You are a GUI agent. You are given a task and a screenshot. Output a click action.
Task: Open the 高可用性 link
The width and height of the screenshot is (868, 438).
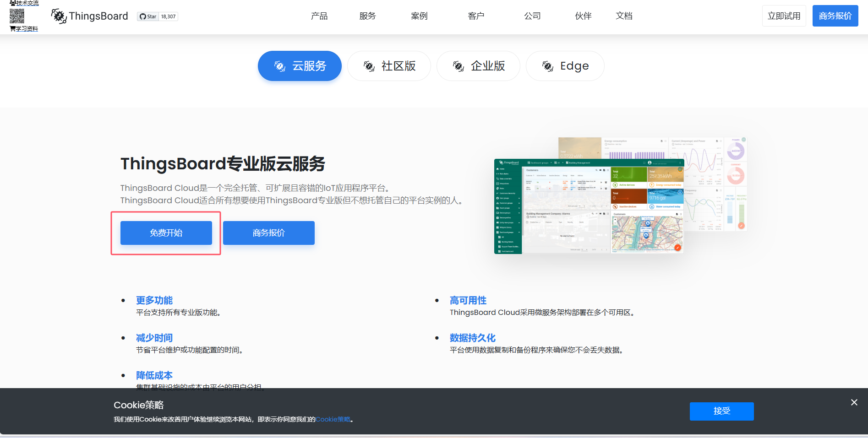(468, 300)
